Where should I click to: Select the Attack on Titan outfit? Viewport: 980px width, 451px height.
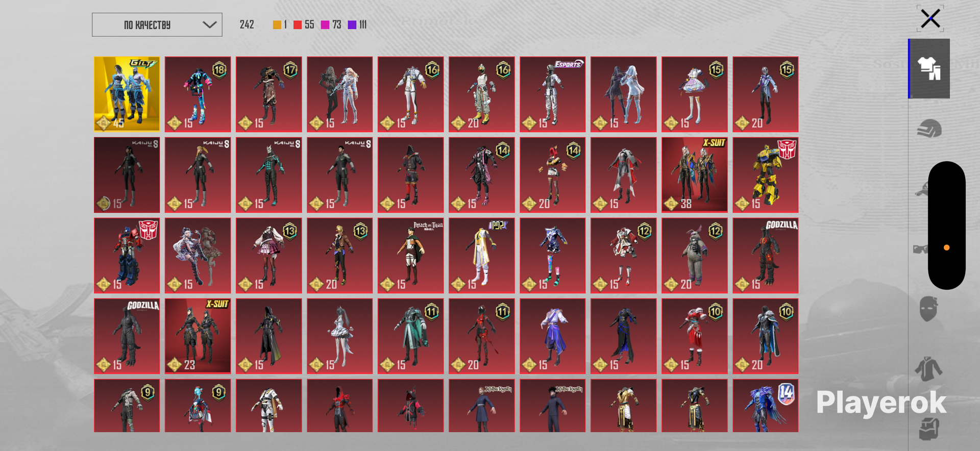(410, 256)
